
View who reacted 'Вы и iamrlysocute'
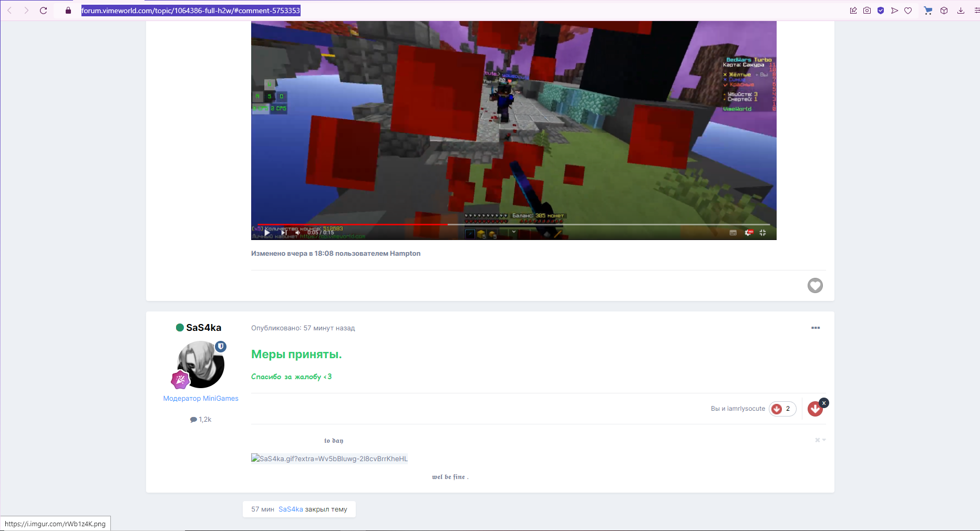738,409
